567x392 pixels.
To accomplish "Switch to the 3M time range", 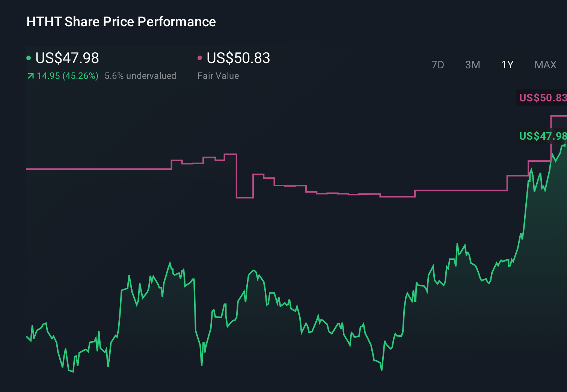I will click(x=472, y=65).
